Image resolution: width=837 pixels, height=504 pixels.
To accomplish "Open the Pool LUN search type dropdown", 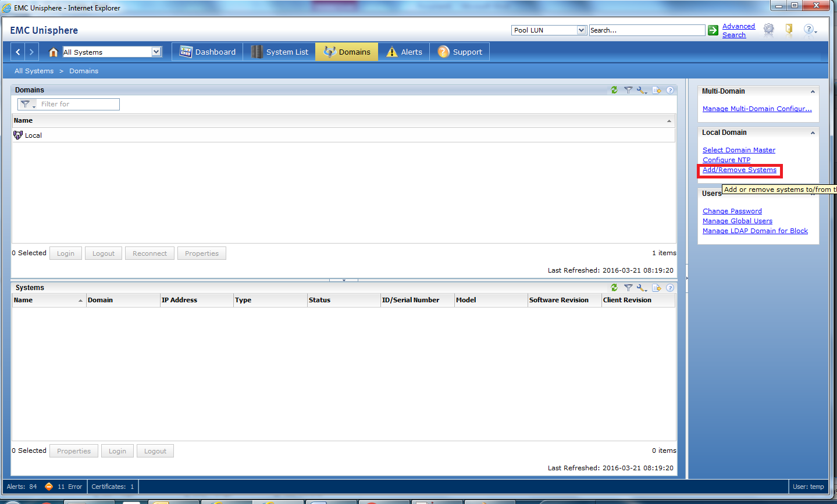I will click(x=581, y=30).
